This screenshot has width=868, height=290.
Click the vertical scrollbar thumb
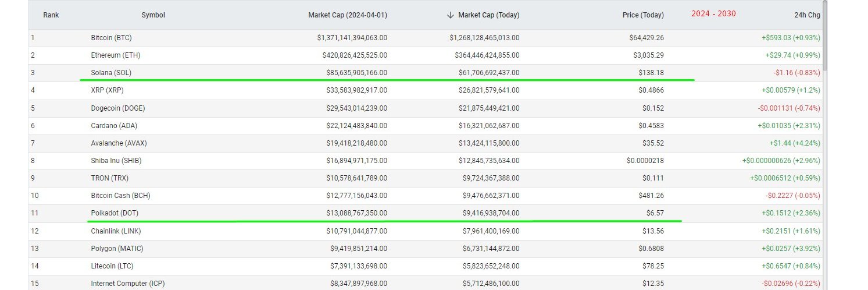pos(824,35)
